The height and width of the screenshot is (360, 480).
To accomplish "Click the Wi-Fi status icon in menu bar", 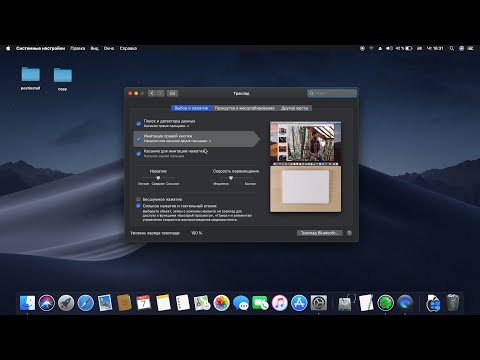I will click(x=371, y=48).
